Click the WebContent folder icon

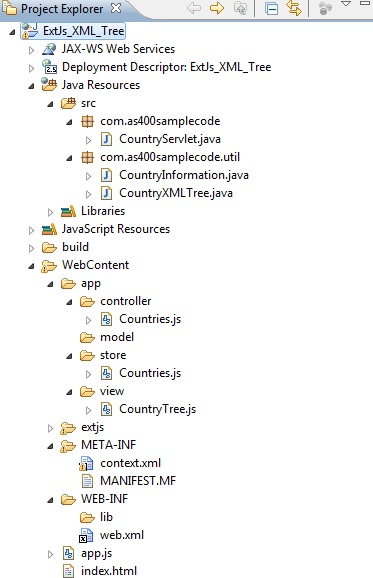point(49,266)
